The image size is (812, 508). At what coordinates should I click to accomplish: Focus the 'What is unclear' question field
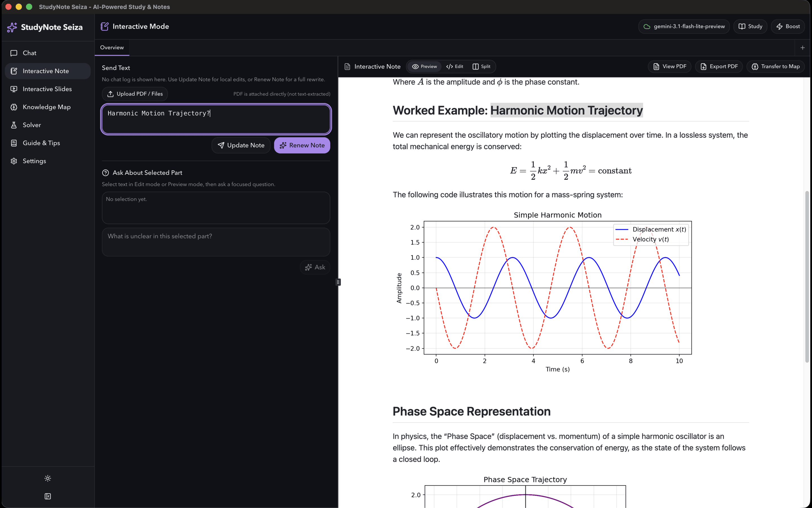216,242
